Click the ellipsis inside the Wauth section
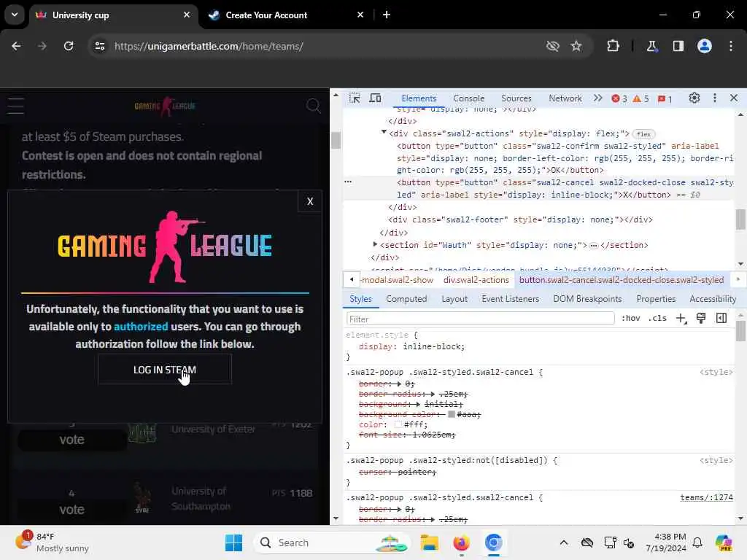 click(x=594, y=246)
